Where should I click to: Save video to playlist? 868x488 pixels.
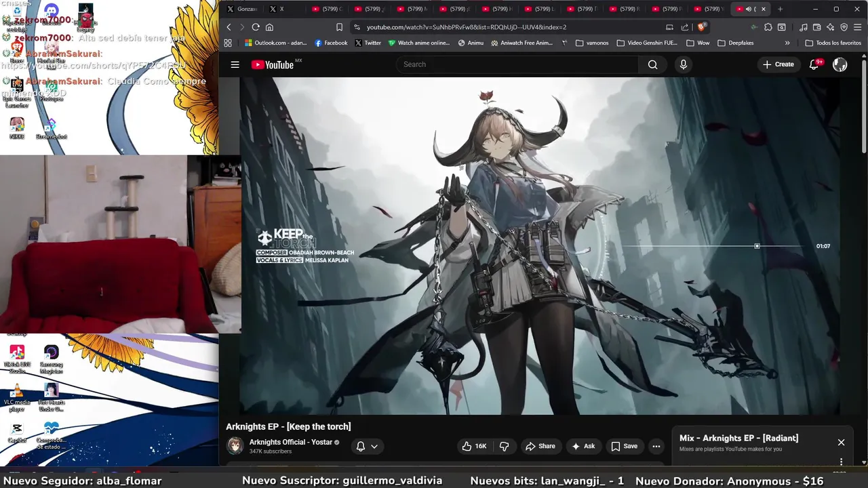click(624, 446)
